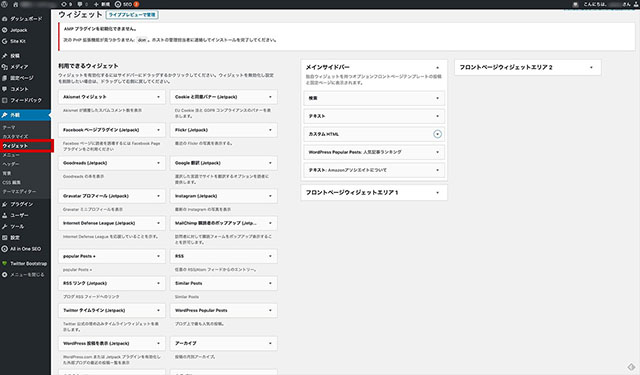Expand the アーカイブ widget arrow

270,344
